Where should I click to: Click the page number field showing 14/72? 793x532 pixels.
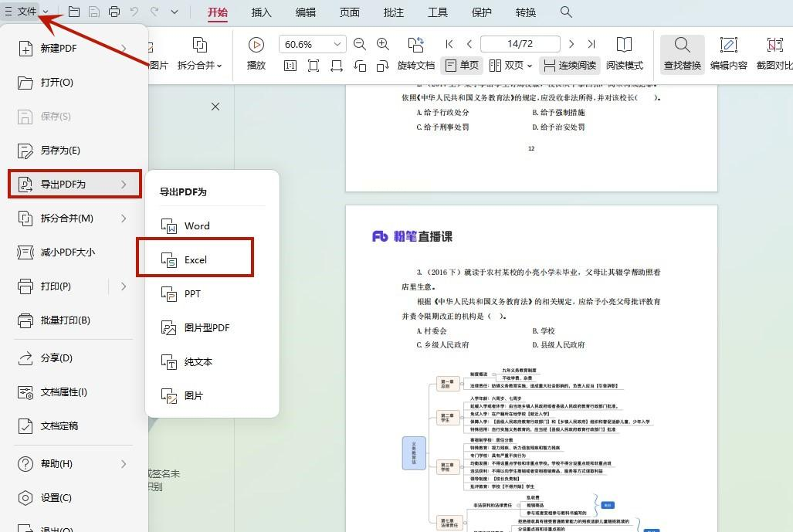click(519, 44)
